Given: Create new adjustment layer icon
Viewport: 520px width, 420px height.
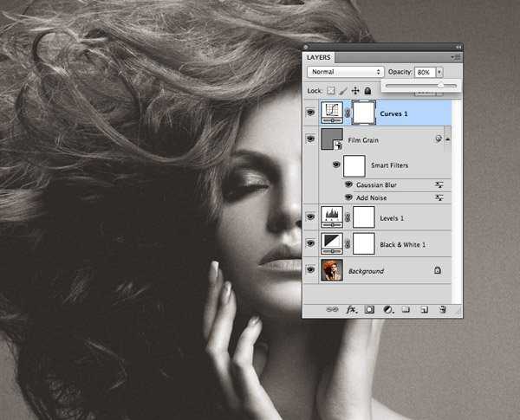Looking at the screenshot, I should tap(387, 308).
